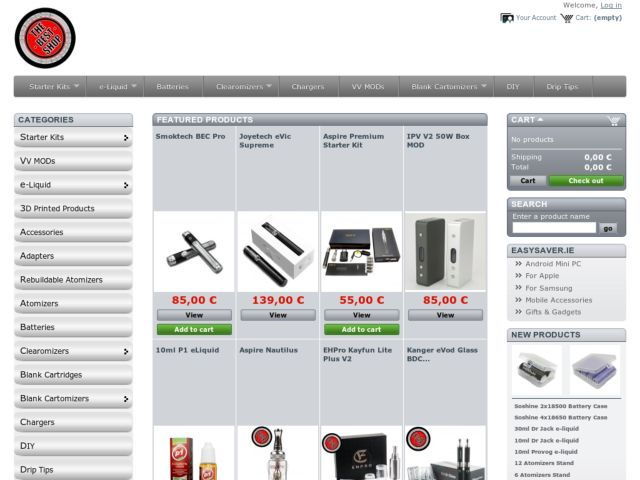Open Android Mini PC link

point(553,264)
